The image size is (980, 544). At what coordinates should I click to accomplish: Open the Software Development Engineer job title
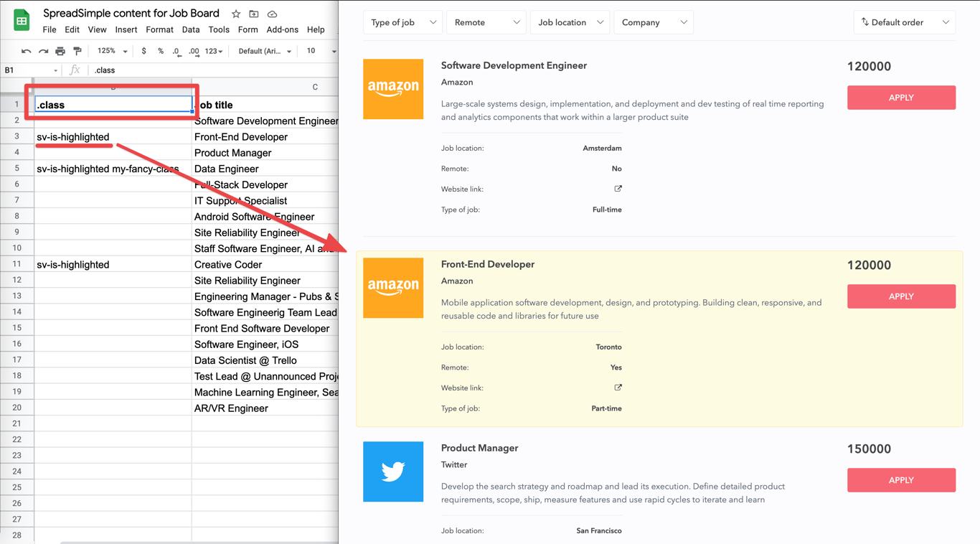tap(514, 65)
